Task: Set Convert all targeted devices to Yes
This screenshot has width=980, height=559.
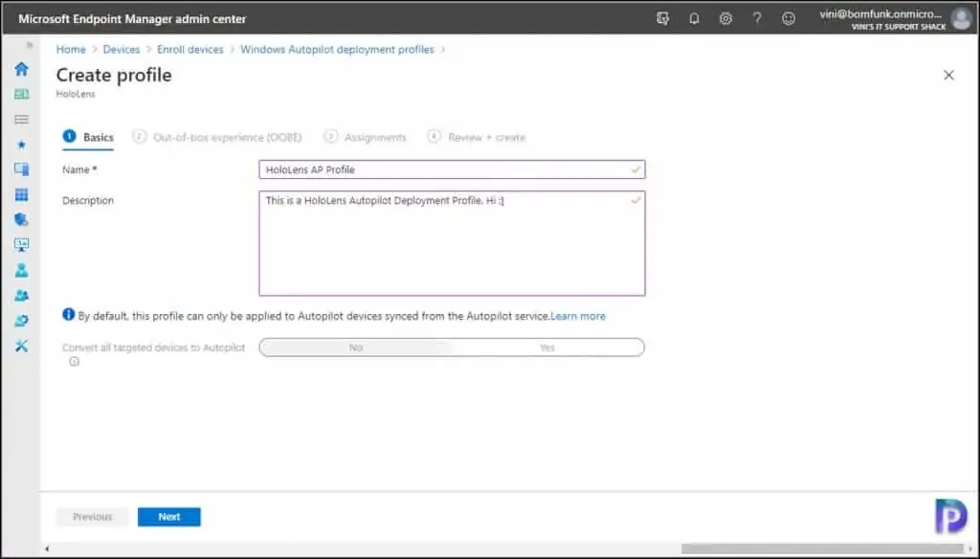Action: (546, 347)
